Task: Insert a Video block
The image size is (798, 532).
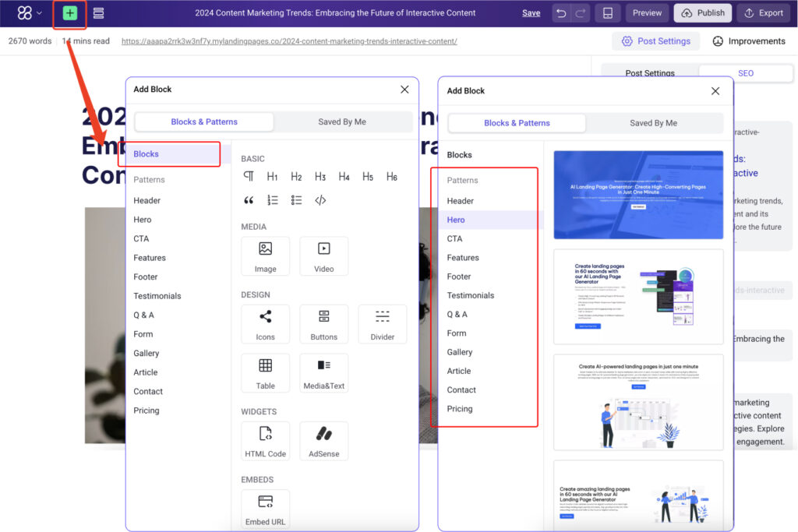Action: coord(323,256)
